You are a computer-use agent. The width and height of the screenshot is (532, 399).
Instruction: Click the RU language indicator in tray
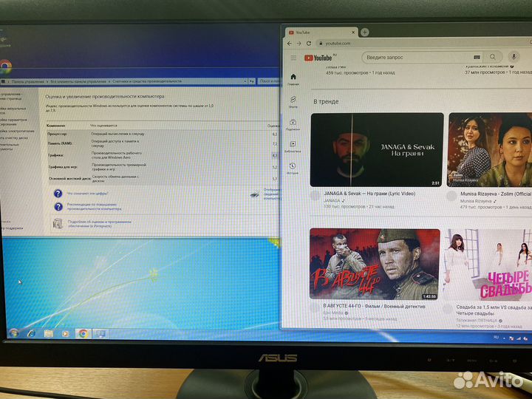click(x=496, y=337)
